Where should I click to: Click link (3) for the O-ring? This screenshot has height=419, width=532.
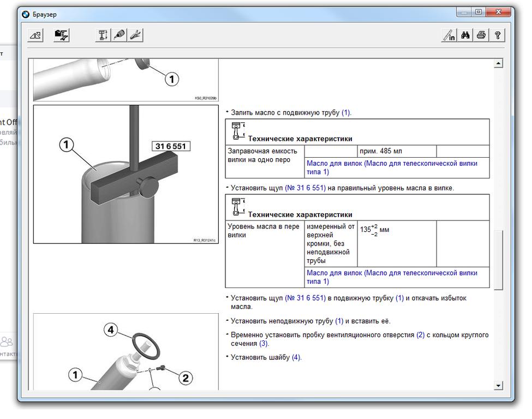point(264,344)
